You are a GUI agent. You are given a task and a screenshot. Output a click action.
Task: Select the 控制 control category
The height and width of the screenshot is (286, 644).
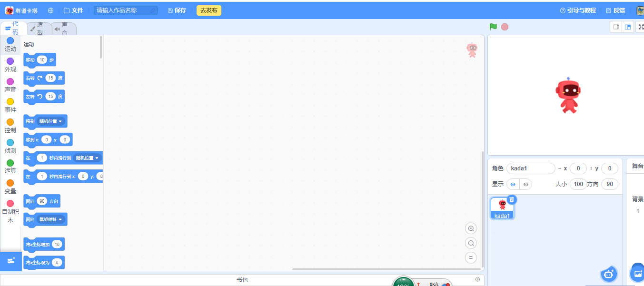[x=10, y=126]
